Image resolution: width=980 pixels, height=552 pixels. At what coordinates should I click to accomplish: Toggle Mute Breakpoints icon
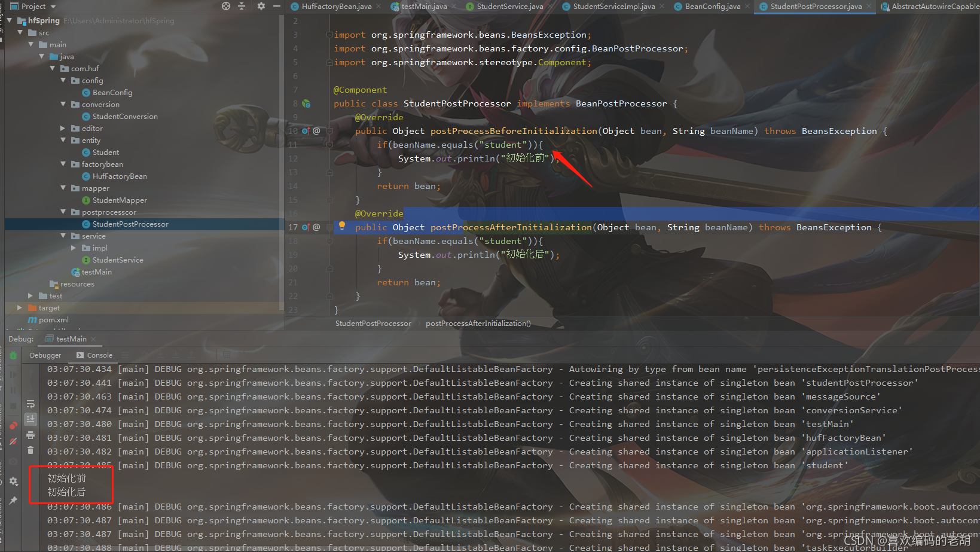[13, 441]
